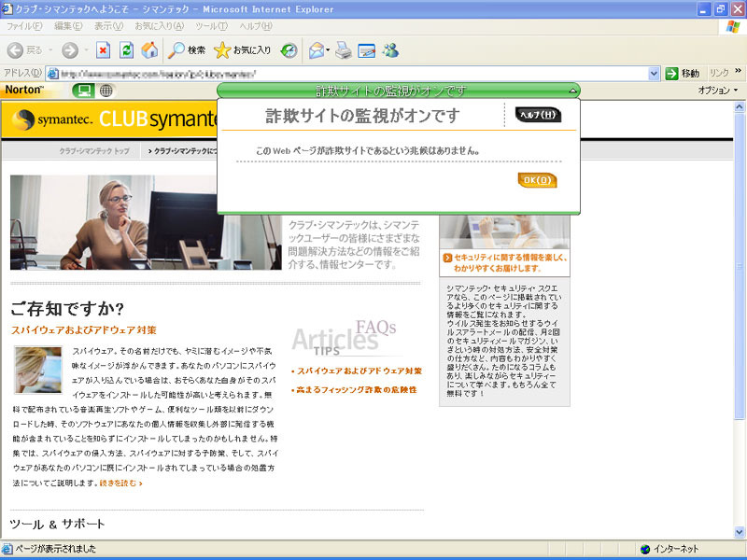Image resolution: width=747 pixels, height=560 pixels.
Task: Click the small spyware article thumbnail
Action: [x=38, y=370]
